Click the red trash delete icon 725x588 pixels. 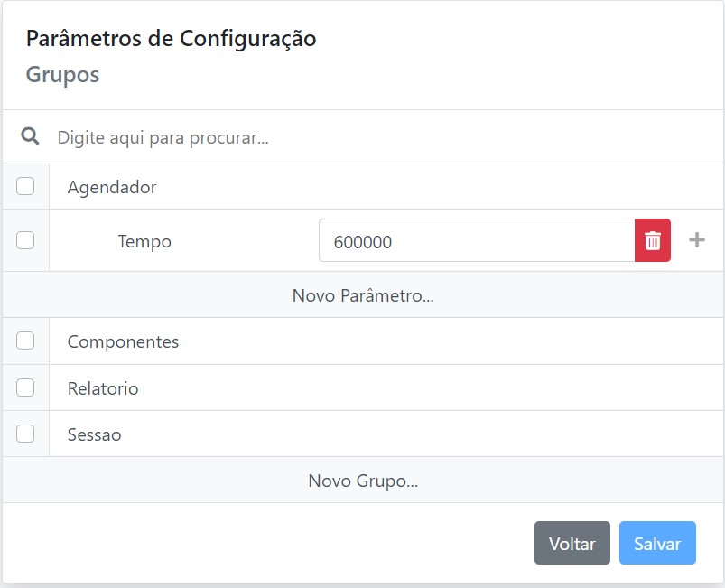click(652, 240)
